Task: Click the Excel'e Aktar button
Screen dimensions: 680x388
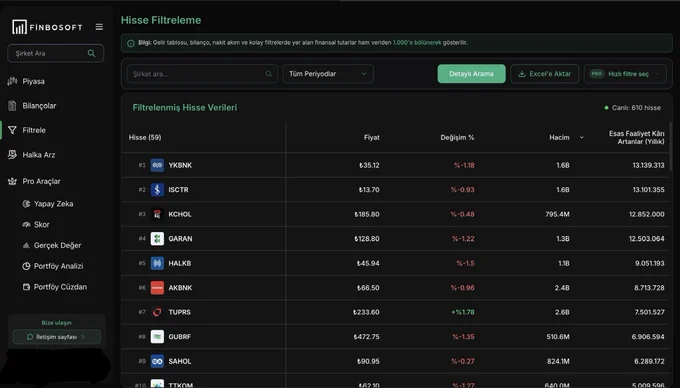Action: [x=545, y=74]
